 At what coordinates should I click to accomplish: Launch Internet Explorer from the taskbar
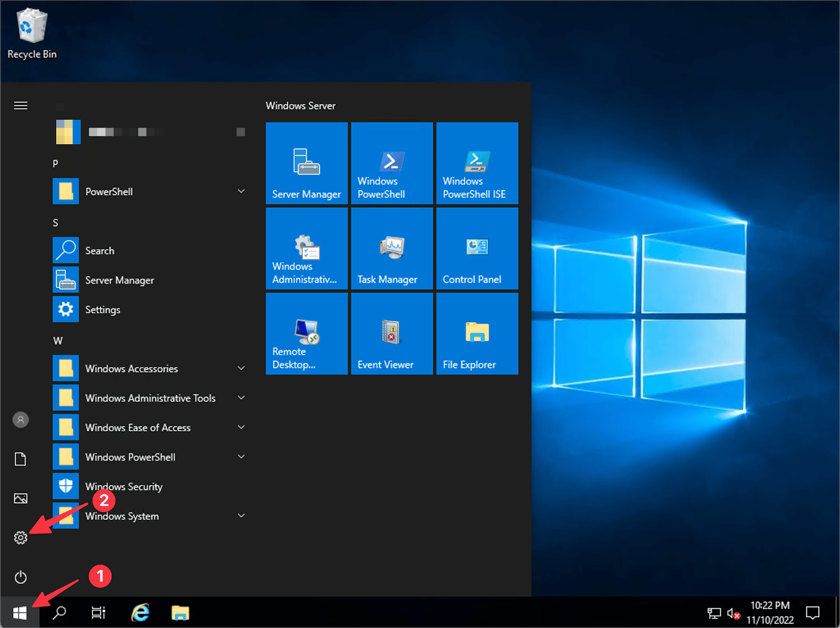(x=140, y=612)
